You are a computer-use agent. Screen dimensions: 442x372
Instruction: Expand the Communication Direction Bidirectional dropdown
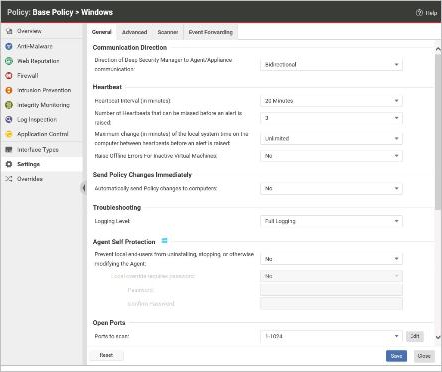point(331,64)
